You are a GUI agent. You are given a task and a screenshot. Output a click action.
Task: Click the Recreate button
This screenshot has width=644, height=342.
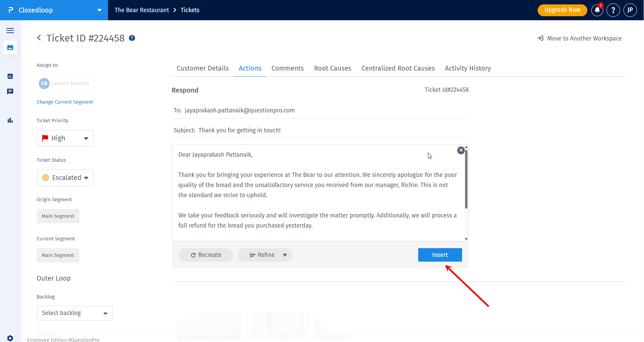coord(206,255)
